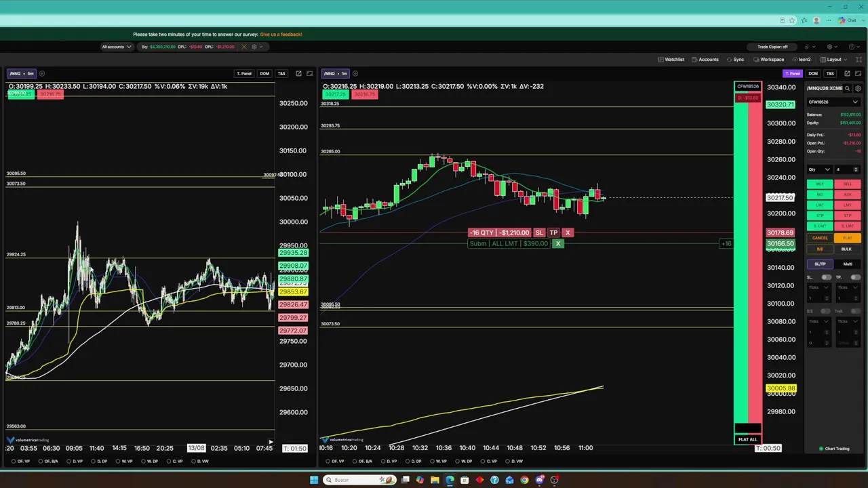Click the red SELL market button
Screen dimensions: 868x488
coord(848,184)
